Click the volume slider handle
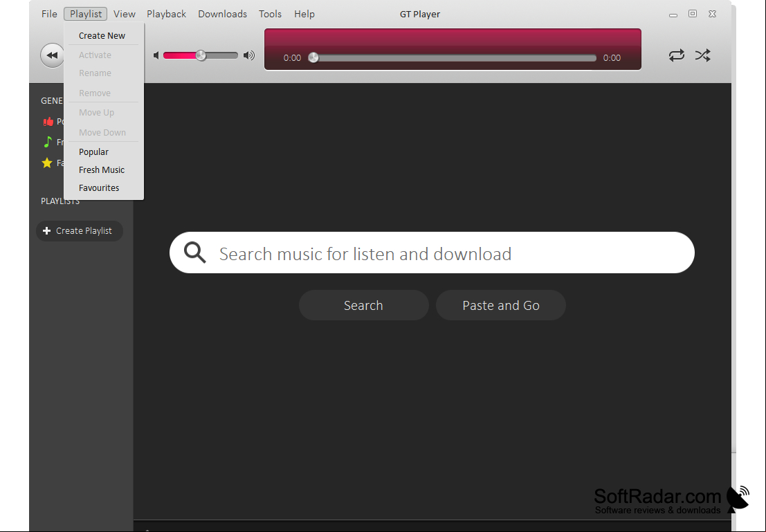 [201, 56]
